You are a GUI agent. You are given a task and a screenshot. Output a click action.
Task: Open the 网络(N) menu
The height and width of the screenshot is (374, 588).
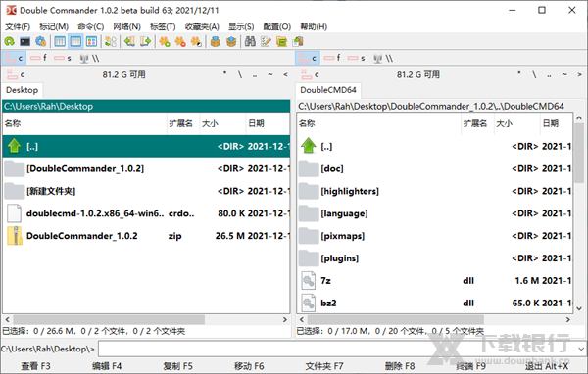[x=126, y=26]
